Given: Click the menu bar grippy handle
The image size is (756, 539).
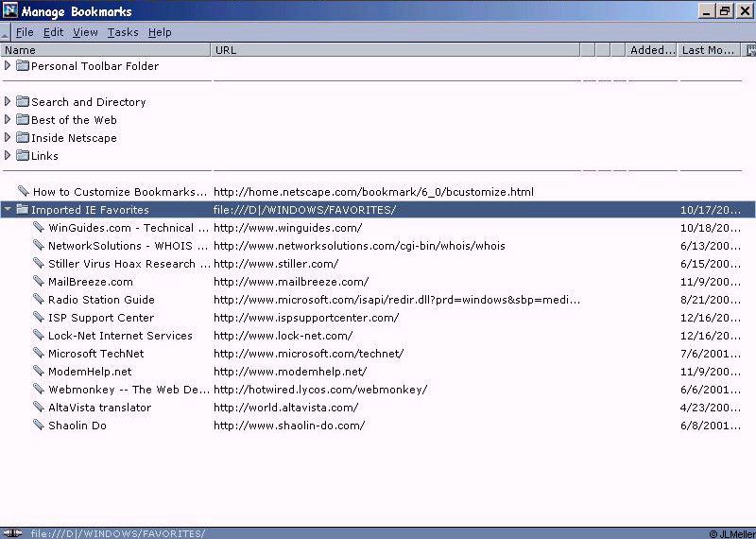Looking at the screenshot, I should [x=5, y=32].
